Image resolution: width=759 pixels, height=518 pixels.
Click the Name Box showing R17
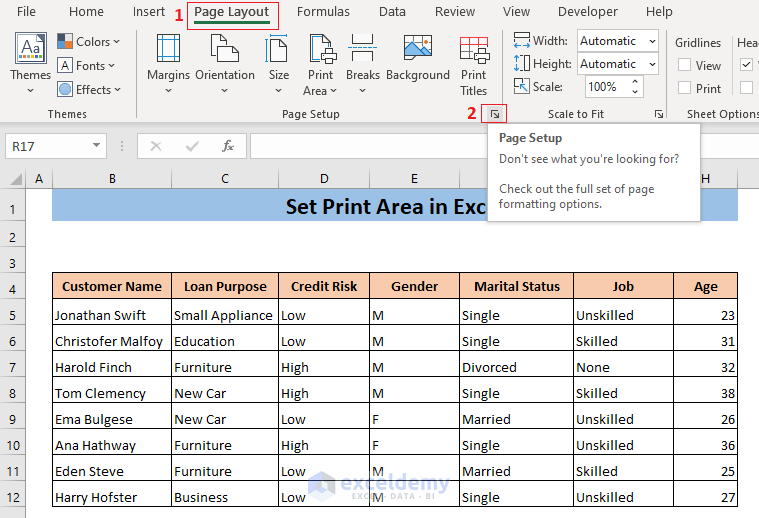[x=45, y=146]
